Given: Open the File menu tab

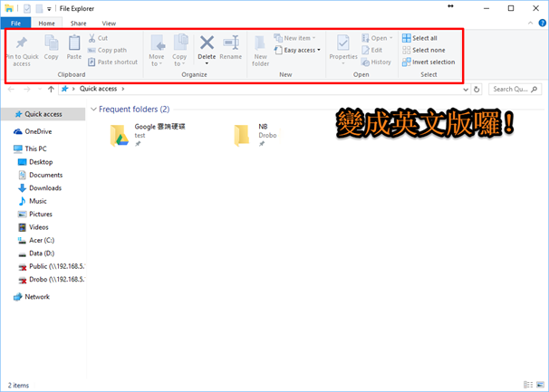Looking at the screenshot, I should click(15, 23).
